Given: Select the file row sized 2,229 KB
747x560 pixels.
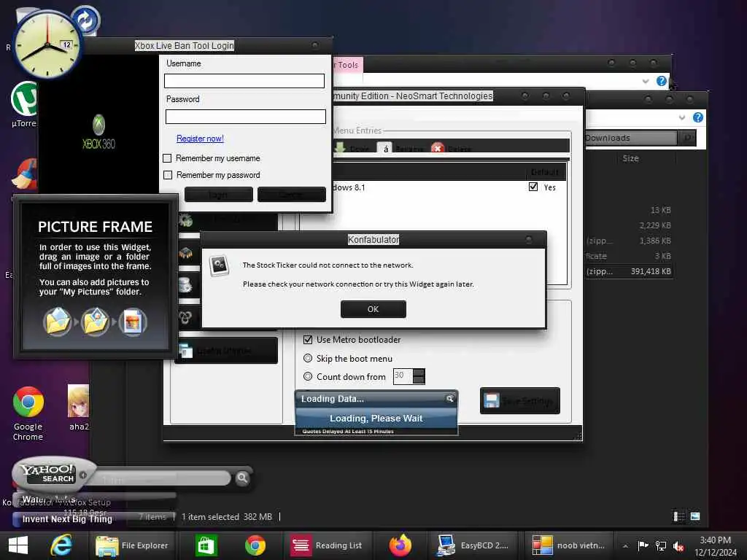Looking at the screenshot, I should tap(629, 225).
